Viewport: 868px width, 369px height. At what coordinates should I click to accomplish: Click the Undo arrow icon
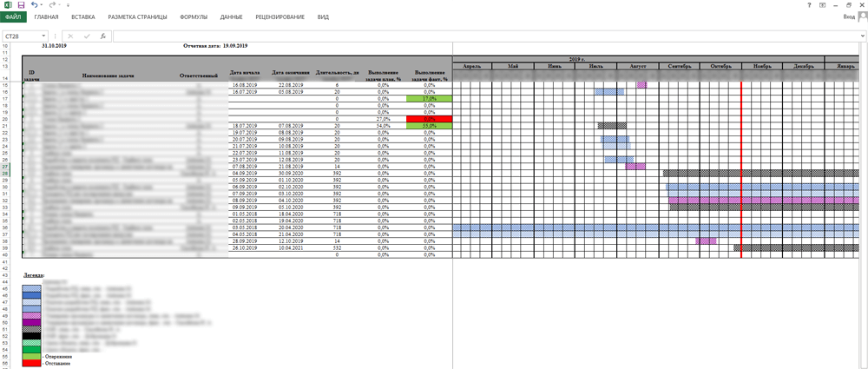click(34, 4)
